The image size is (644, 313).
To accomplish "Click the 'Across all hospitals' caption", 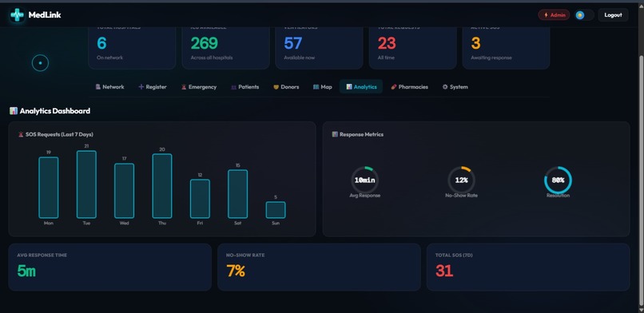I will pos(212,57).
